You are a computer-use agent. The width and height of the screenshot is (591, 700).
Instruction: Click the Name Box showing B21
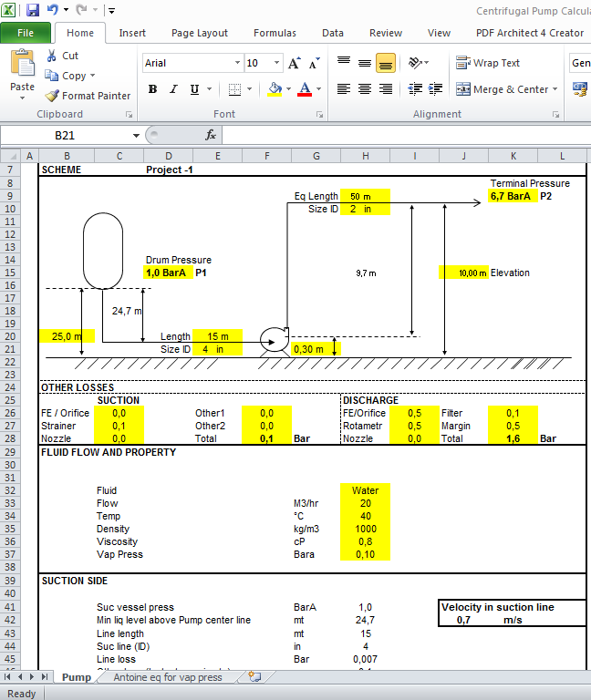pyautogui.click(x=66, y=135)
